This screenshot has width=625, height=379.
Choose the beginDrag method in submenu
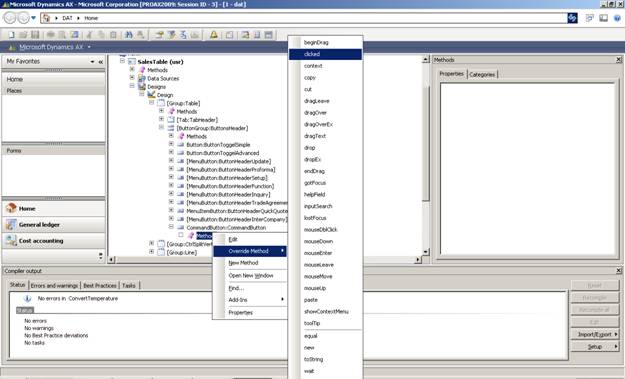point(326,42)
